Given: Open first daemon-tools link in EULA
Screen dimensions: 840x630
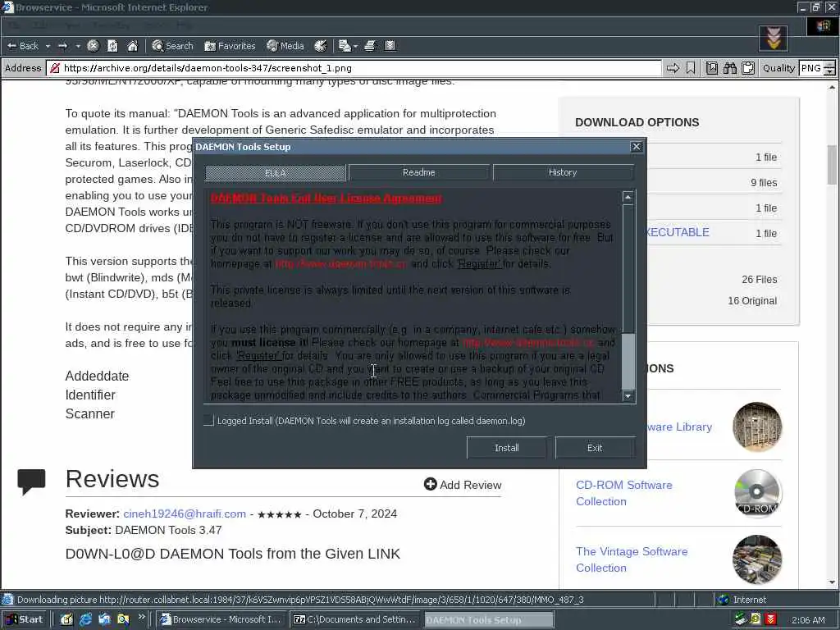Looking at the screenshot, I should tap(340, 264).
